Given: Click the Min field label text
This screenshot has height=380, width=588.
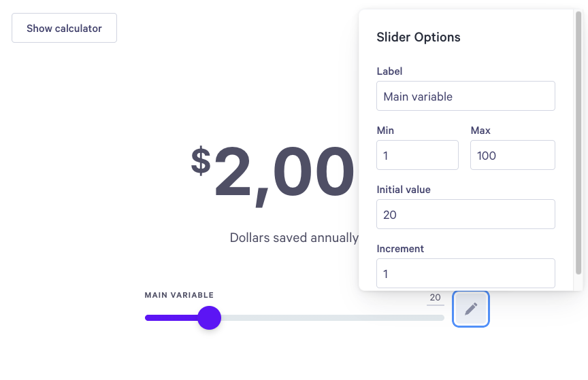Looking at the screenshot, I should pos(385,131).
